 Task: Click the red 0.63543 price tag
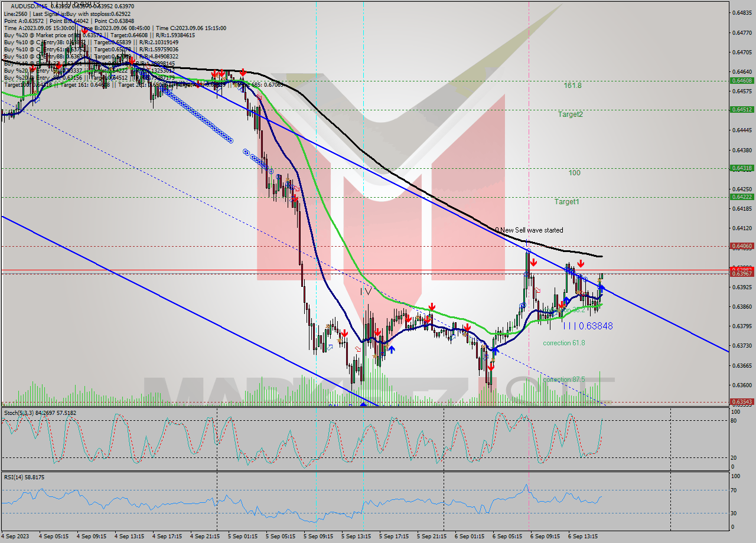click(x=742, y=401)
